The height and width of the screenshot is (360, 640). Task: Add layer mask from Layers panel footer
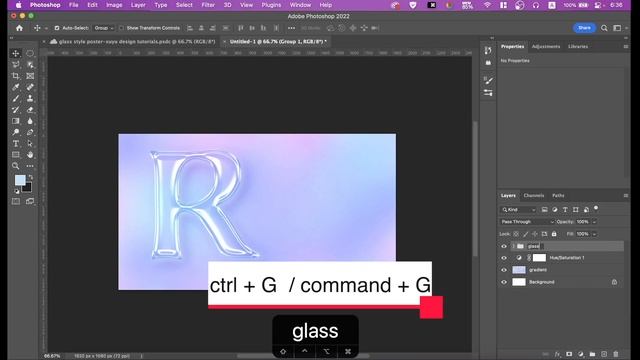(569, 354)
